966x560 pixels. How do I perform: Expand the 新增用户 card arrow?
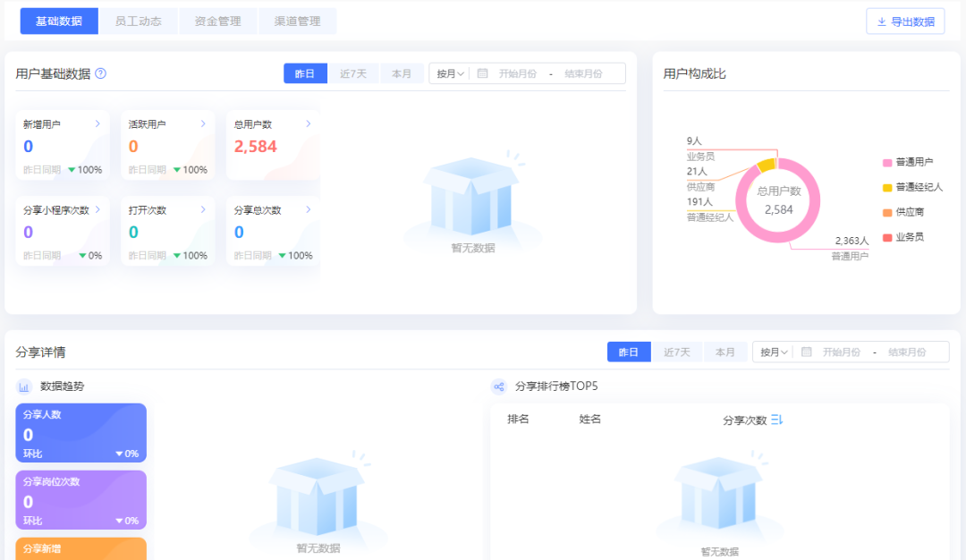pyautogui.click(x=97, y=123)
